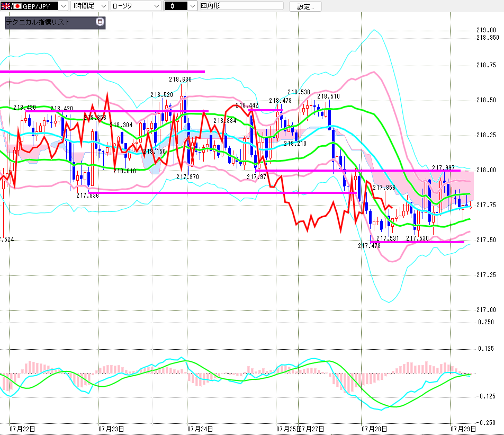Click the 07月23日 date axis label
The height and width of the screenshot is (435, 504).
coord(111,429)
